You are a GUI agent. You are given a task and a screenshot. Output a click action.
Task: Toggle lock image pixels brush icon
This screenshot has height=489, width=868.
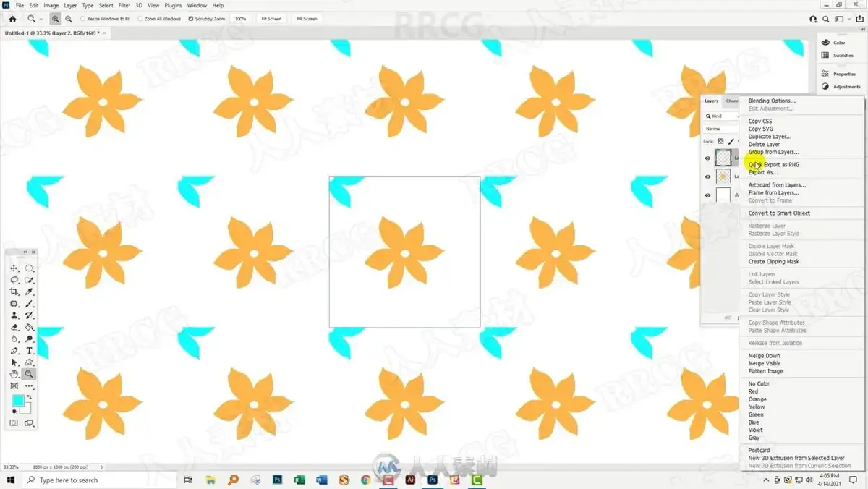click(731, 141)
